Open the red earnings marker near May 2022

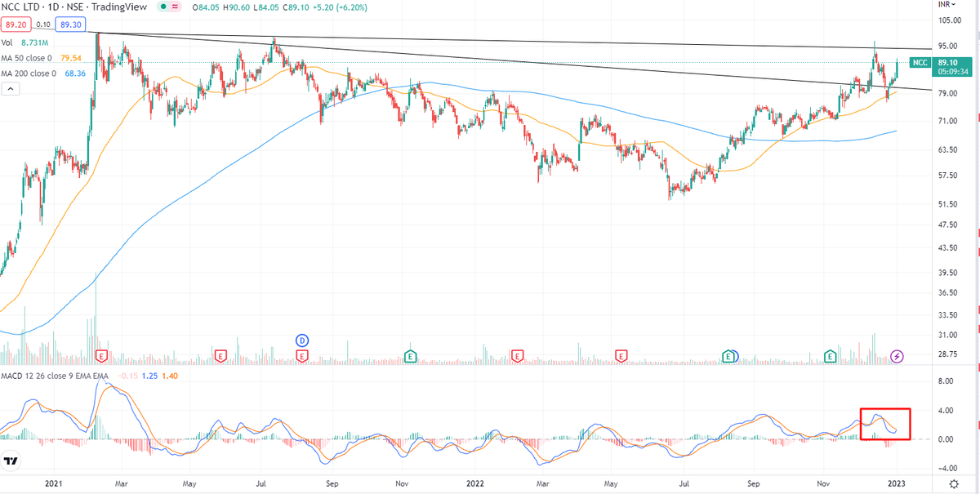click(x=621, y=356)
